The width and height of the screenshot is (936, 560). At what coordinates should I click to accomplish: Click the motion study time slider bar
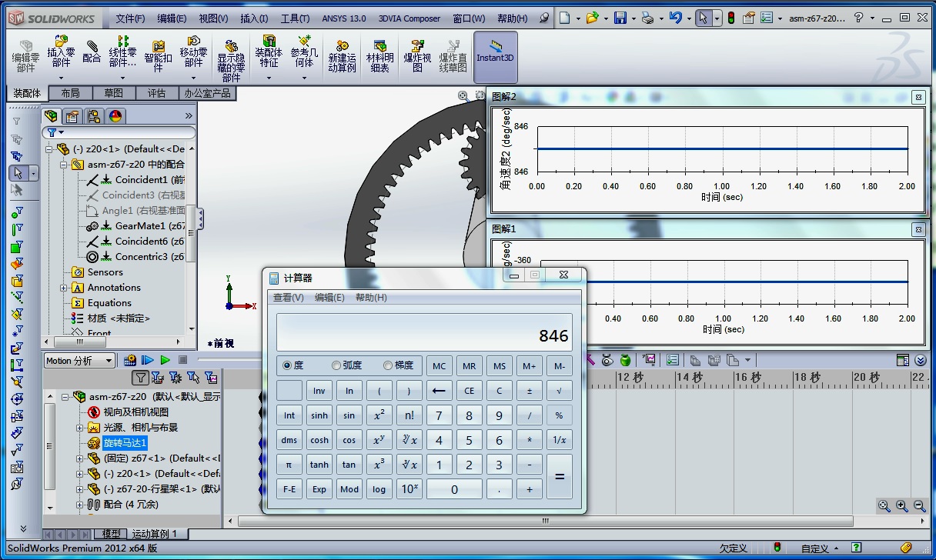tap(228, 360)
